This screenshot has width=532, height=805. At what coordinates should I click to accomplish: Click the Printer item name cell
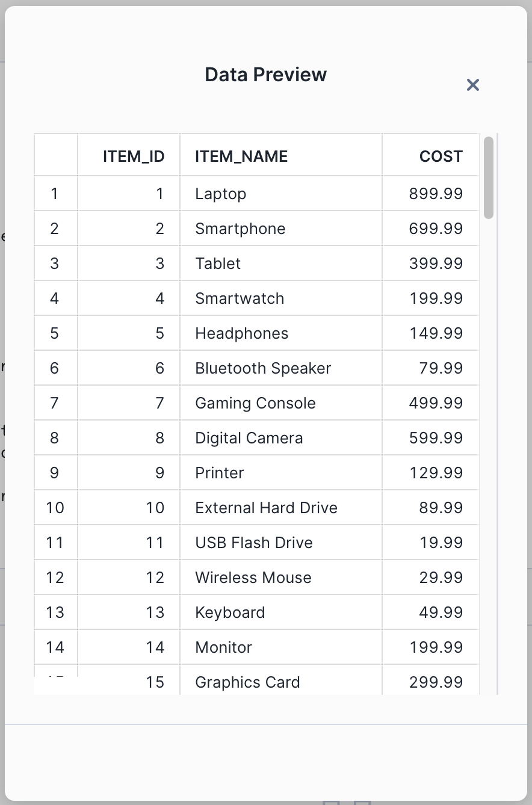coord(220,473)
